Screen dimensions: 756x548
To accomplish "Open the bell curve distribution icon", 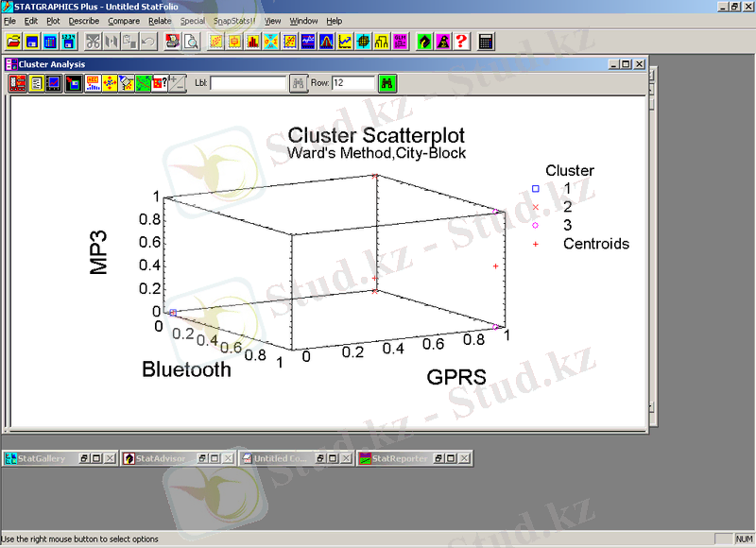I will [x=325, y=42].
